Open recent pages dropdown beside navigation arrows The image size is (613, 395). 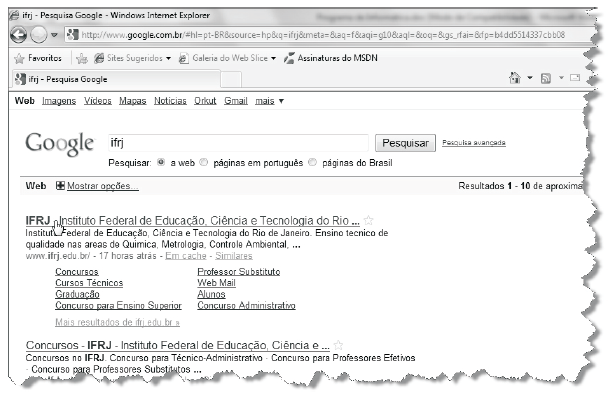click(x=54, y=35)
